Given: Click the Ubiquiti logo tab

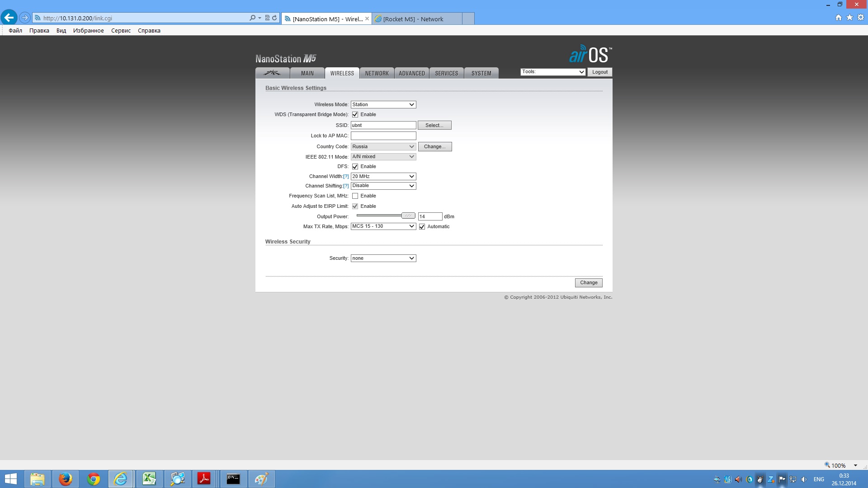Looking at the screenshot, I should tap(272, 73).
